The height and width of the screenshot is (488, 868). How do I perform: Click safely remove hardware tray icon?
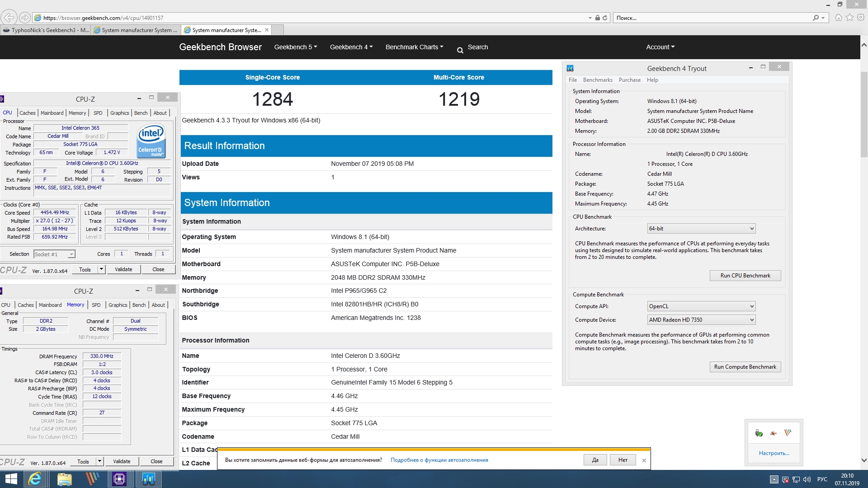pos(759,433)
